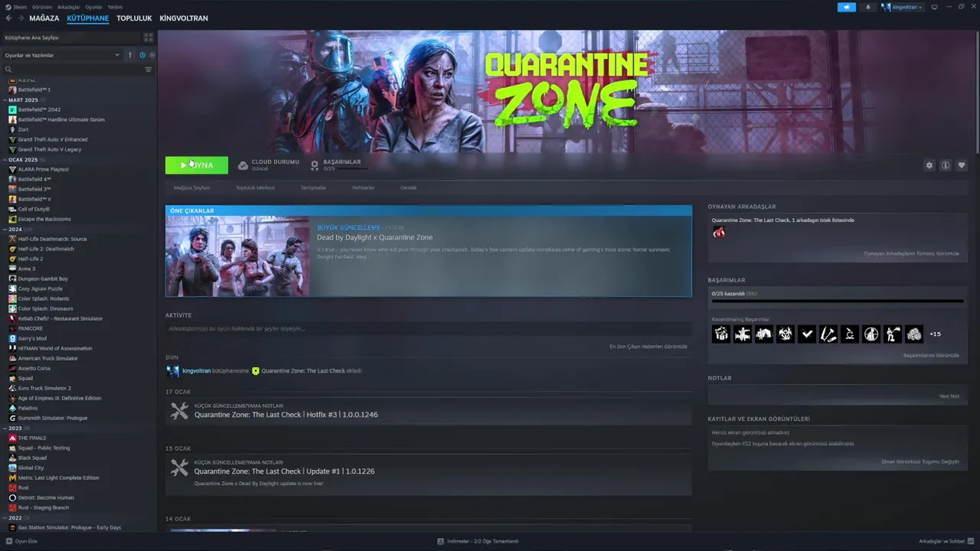The width and height of the screenshot is (980, 551).
Task: Open the Görünüm menu
Action: 43,7
